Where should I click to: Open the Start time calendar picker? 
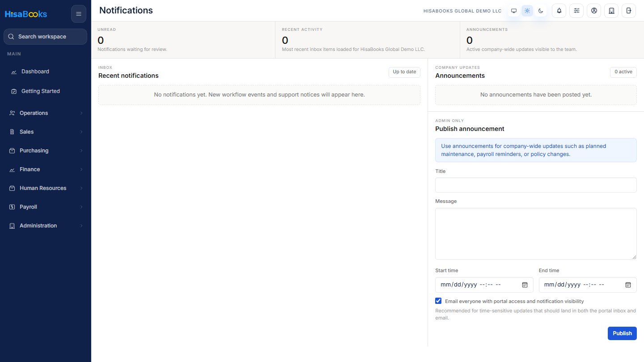point(525,285)
